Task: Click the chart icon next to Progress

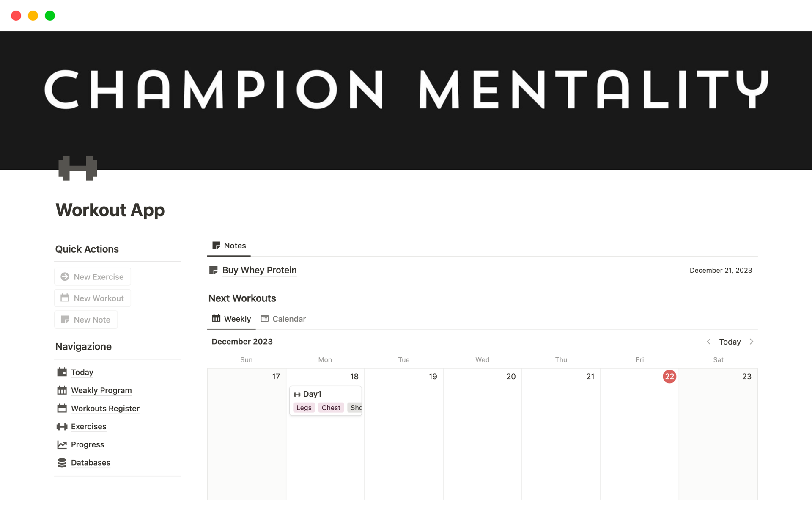Action: point(62,444)
